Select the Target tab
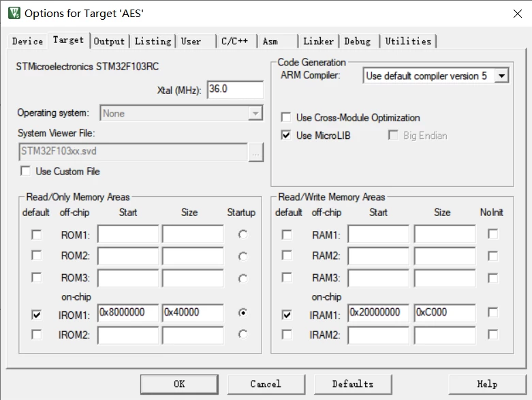The width and height of the screenshot is (532, 400). tap(69, 40)
